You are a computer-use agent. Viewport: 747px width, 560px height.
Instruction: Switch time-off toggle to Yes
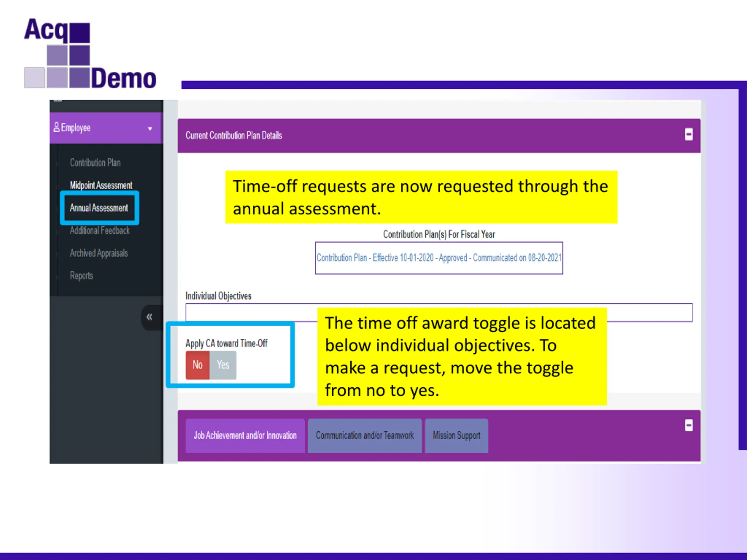click(223, 365)
